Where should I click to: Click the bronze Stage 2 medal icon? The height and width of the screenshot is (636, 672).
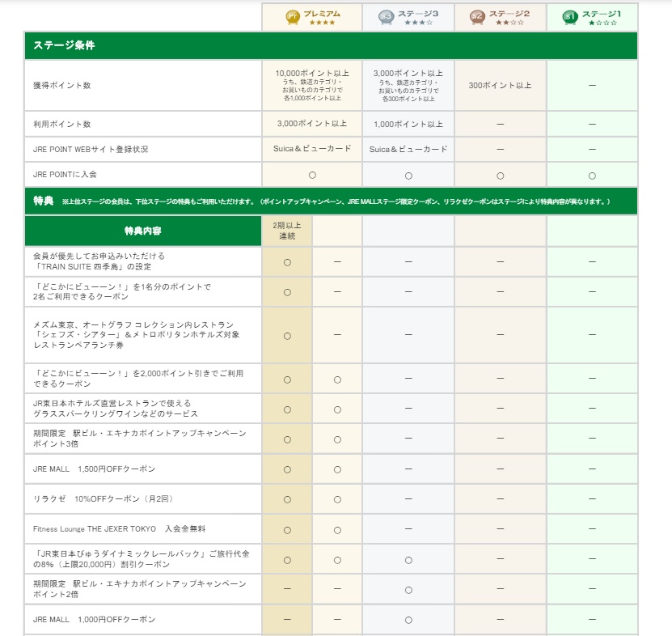(477, 17)
